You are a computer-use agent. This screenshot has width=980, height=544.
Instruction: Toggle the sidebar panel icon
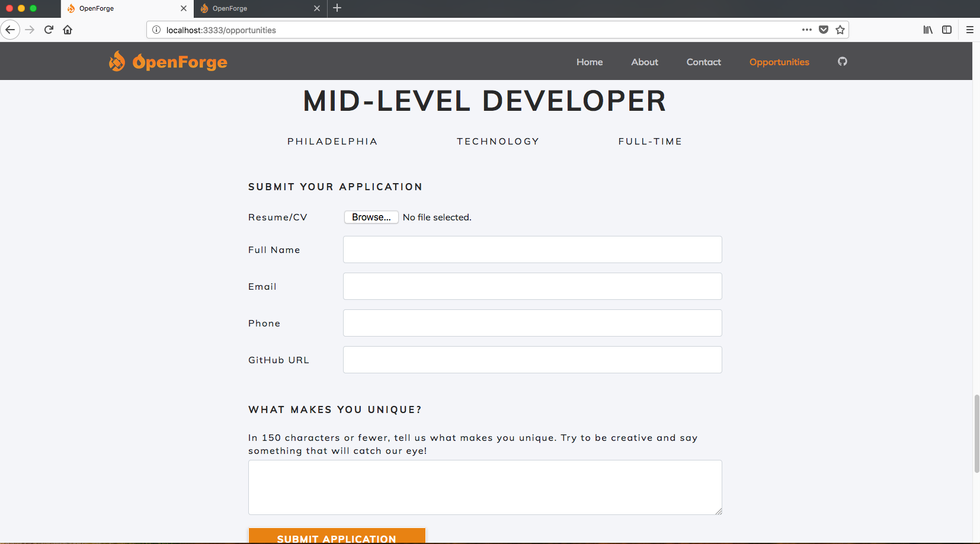click(947, 30)
